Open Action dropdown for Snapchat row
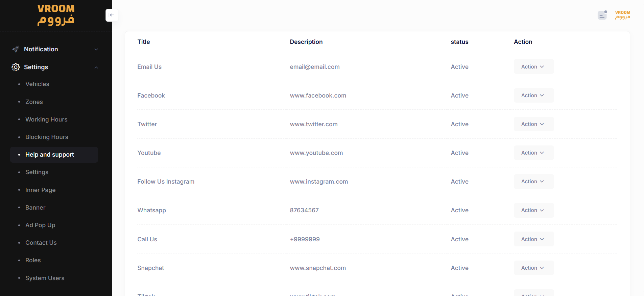The height and width of the screenshot is (296, 644). [x=534, y=268]
